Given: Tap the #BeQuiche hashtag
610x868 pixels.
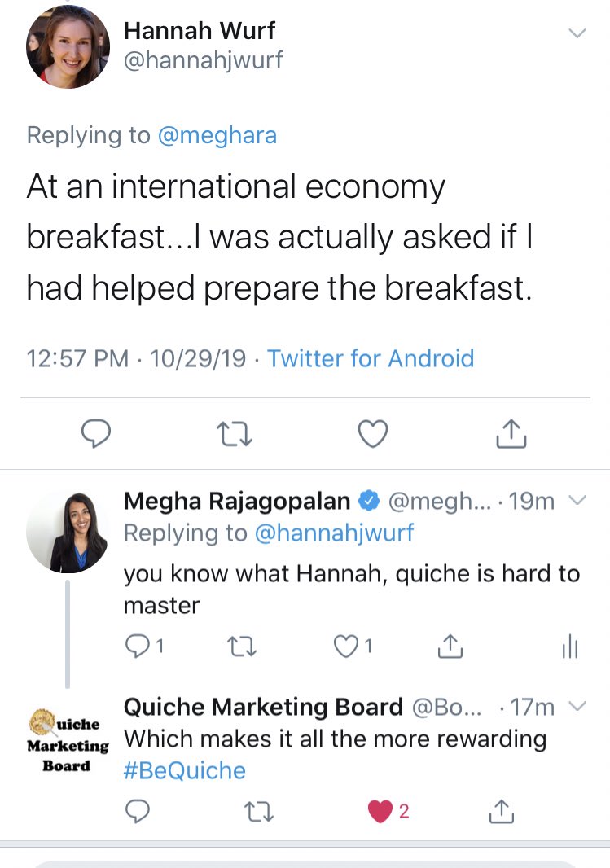Looking at the screenshot, I should [184, 770].
